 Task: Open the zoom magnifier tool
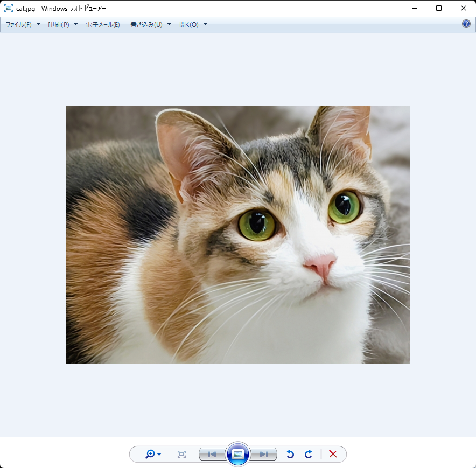[150, 454]
